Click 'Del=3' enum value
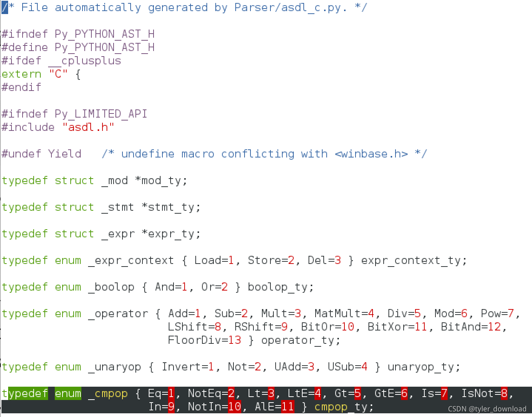 tap(324, 261)
